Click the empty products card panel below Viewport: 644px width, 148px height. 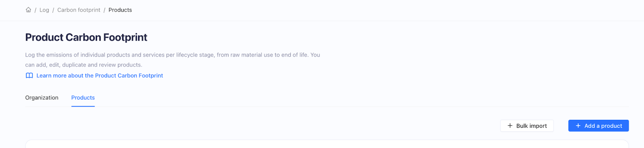click(x=327, y=144)
